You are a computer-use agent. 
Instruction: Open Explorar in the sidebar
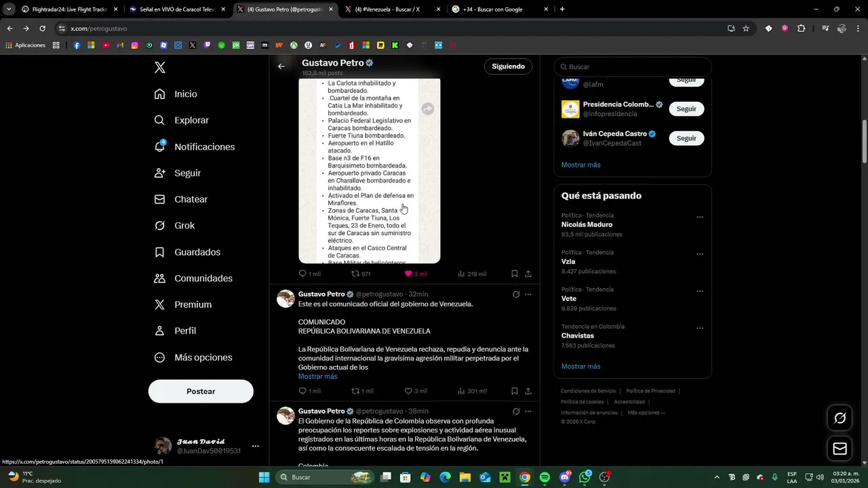pyautogui.click(x=182, y=120)
